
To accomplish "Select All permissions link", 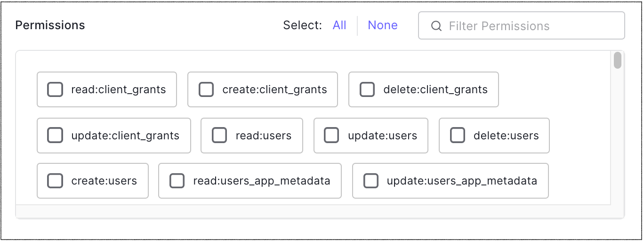I will (339, 25).
